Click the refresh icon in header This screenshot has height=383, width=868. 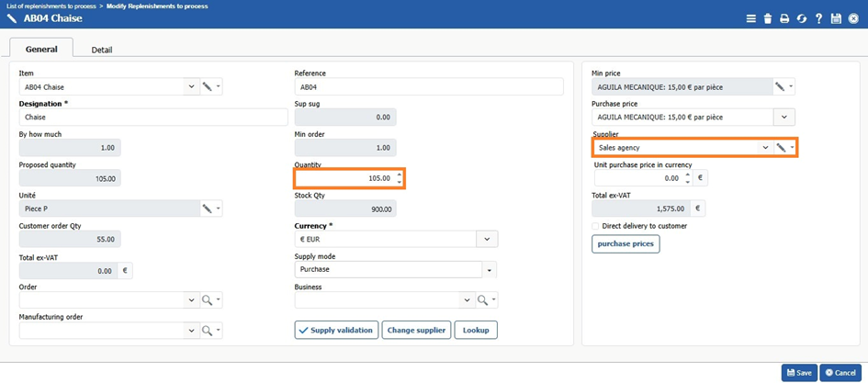tap(801, 18)
